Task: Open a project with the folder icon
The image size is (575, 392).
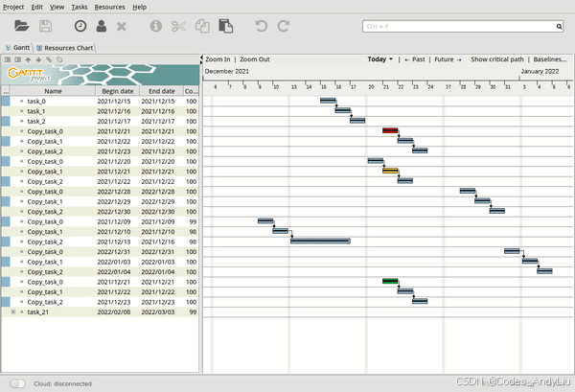Action: (22, 26)
